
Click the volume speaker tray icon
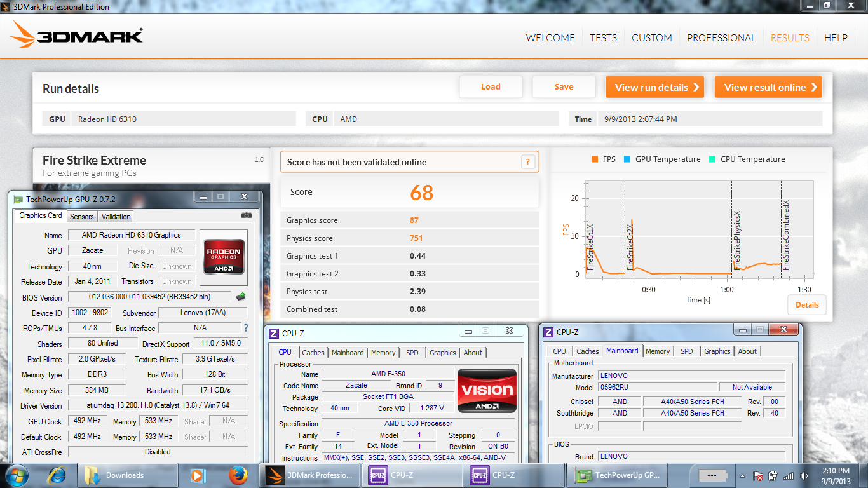click(x=804, y=475)
